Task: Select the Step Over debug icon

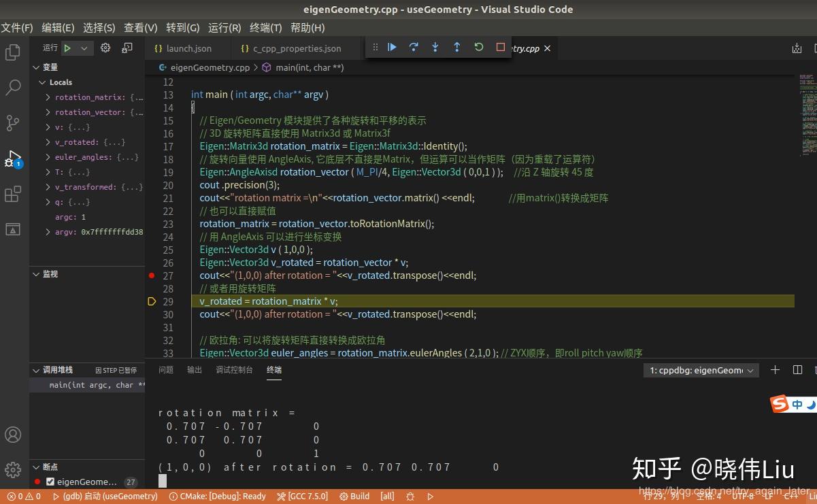Action: (414, 47)
